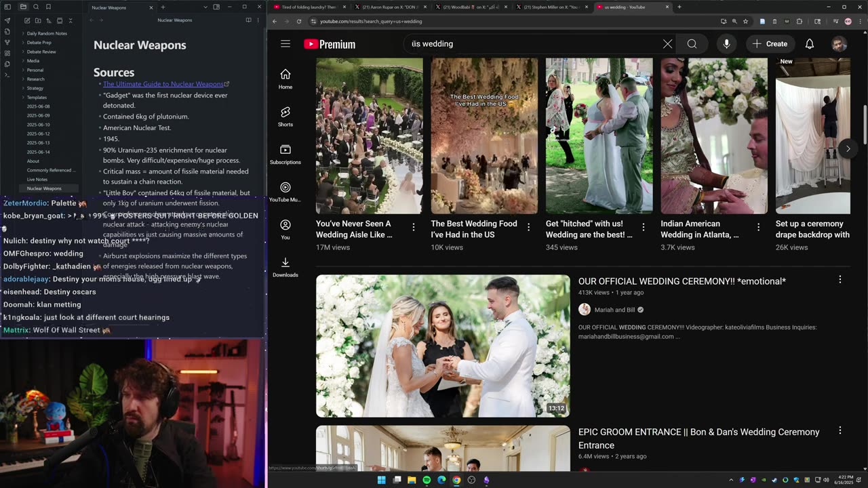The image size is (868, 488).
Task: Open the Obsidian file explorer tab
Action: click(22, 7)
